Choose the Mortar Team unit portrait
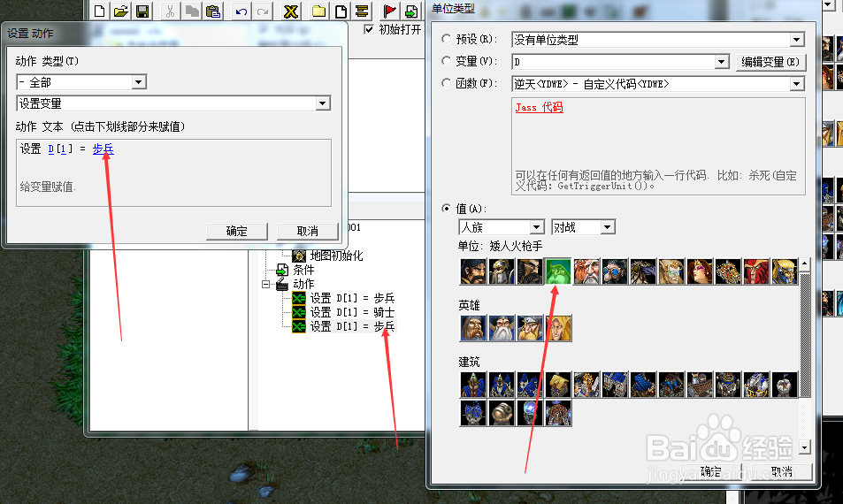843x504 pixels. [586, 271]
